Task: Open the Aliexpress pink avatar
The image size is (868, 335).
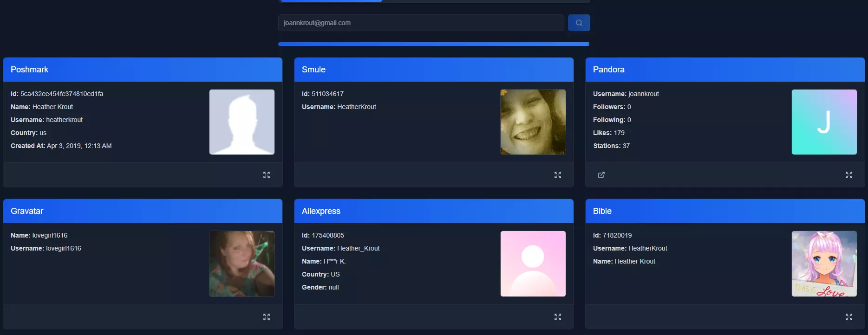Action: click(x=533, y=264)
